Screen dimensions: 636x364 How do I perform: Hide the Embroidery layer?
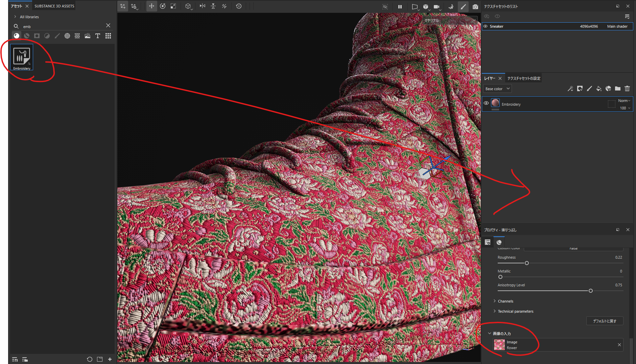tap(486, 103)
